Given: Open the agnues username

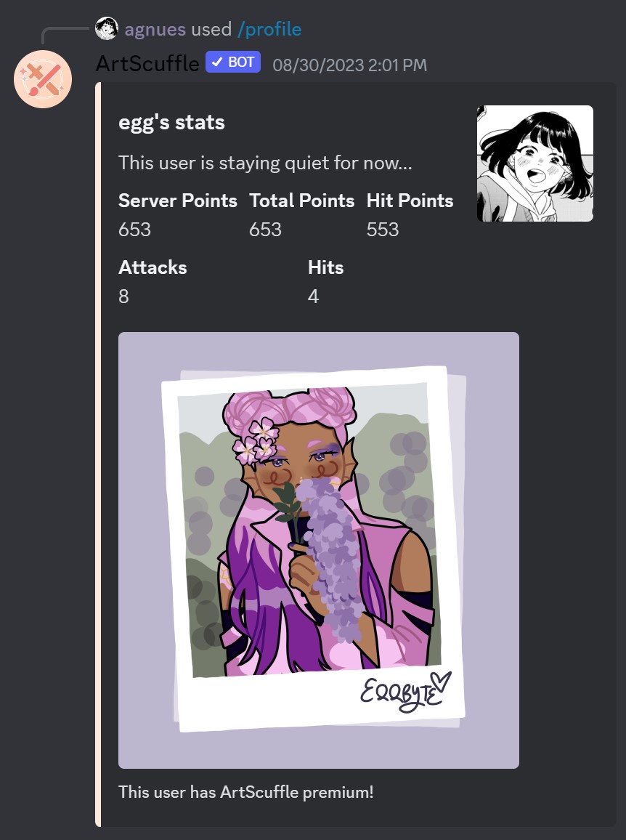Looking at the screenshot, I should [155, 29].
